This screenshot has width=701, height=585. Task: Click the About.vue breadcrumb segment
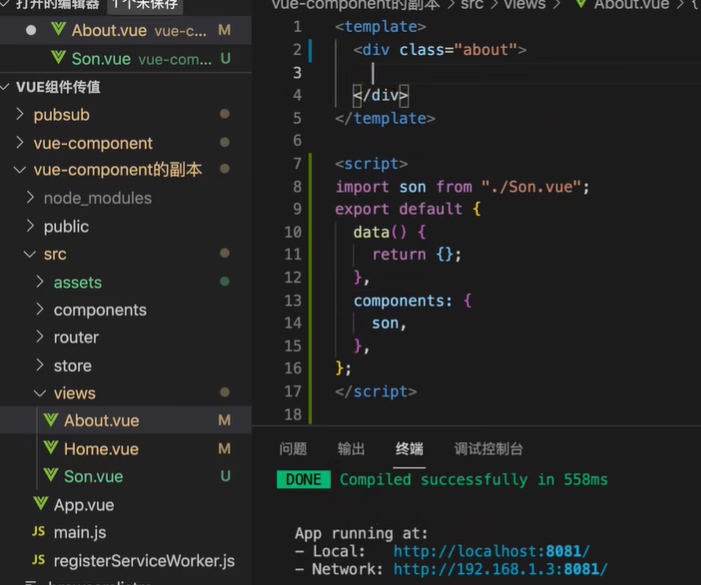pyautogui.click(x=631, y=4)
